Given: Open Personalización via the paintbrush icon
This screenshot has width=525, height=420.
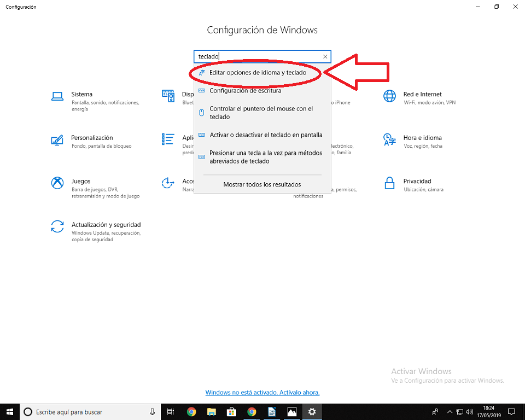Looking at the screenshot, I should (57, 140).
